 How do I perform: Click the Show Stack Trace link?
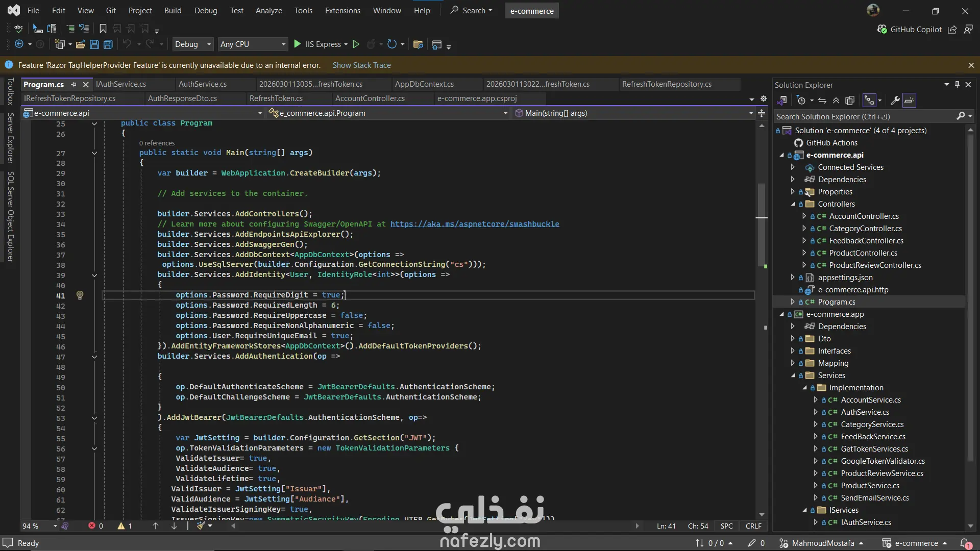pyautogui.click(x=361, y=65)
